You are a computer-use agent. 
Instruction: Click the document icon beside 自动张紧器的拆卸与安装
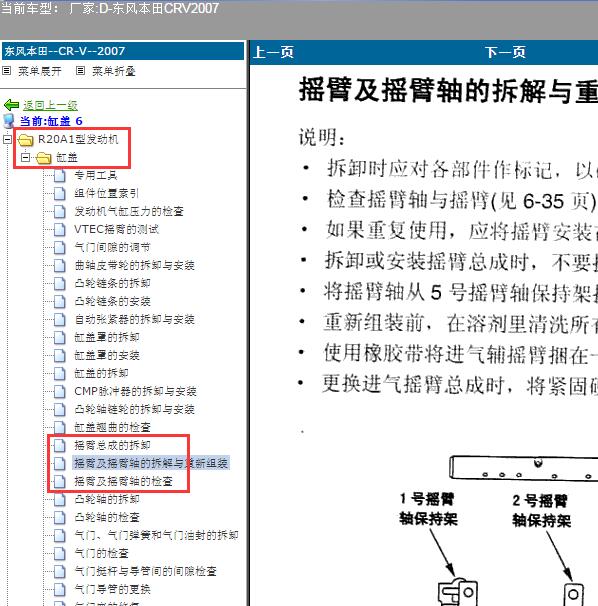60,319
